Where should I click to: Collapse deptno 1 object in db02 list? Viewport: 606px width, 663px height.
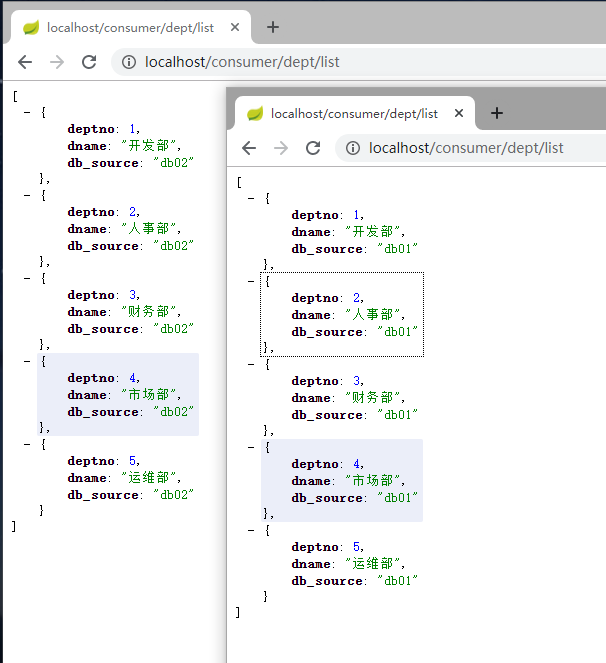tap(27, 112)
